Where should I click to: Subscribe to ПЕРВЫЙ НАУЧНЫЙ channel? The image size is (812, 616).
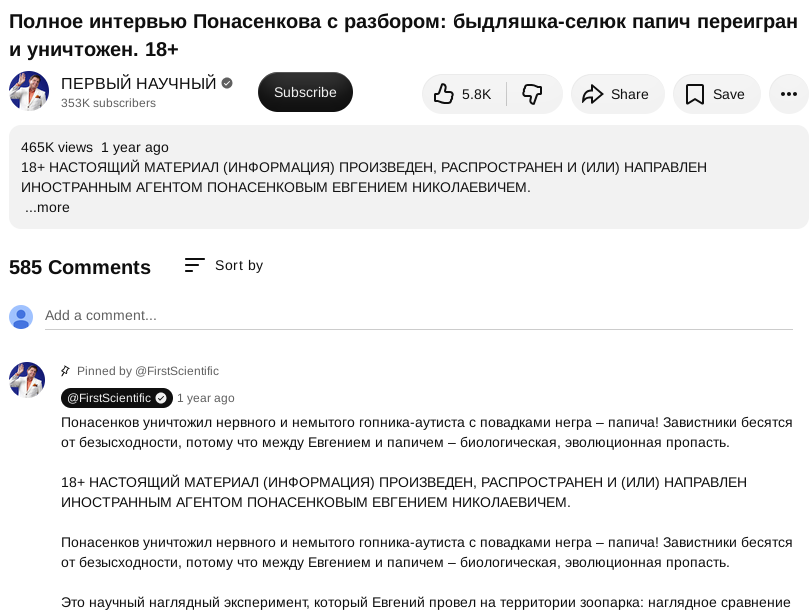click(305, 92)
